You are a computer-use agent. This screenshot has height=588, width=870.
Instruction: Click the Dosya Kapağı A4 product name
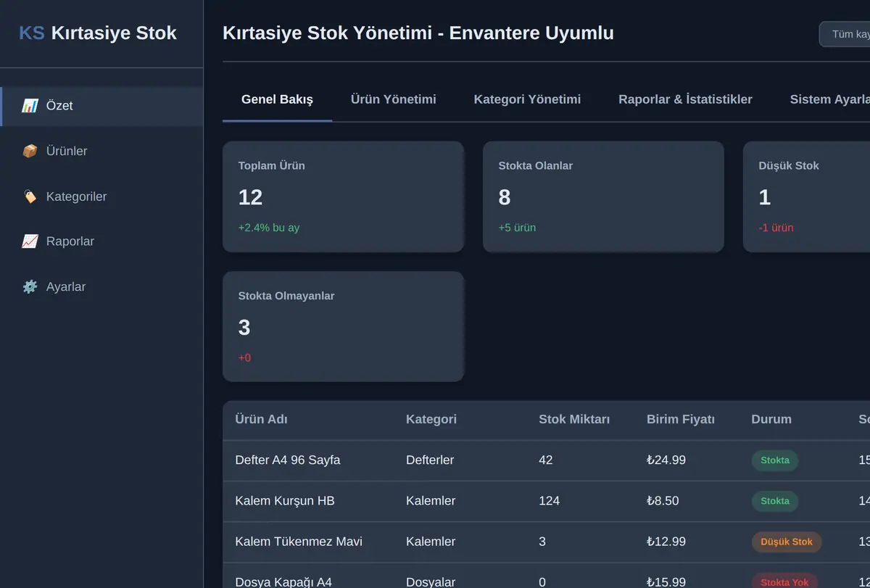283,582
